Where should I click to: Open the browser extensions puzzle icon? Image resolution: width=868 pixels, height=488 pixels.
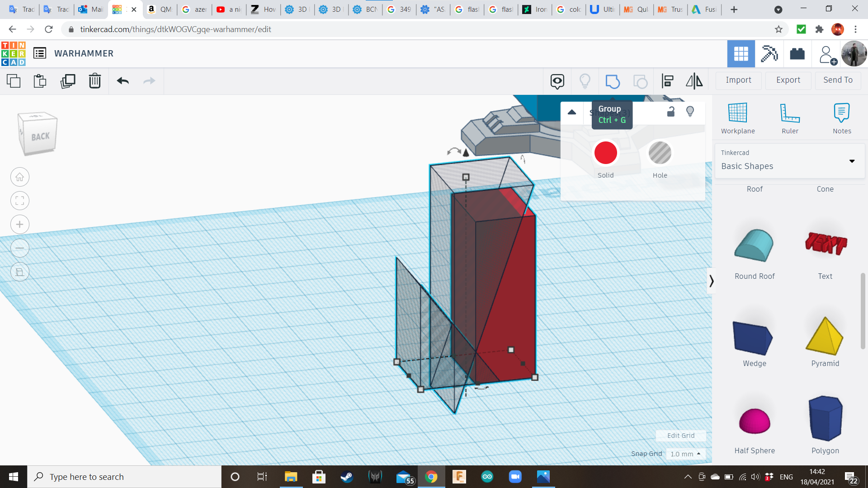(819, 29)
